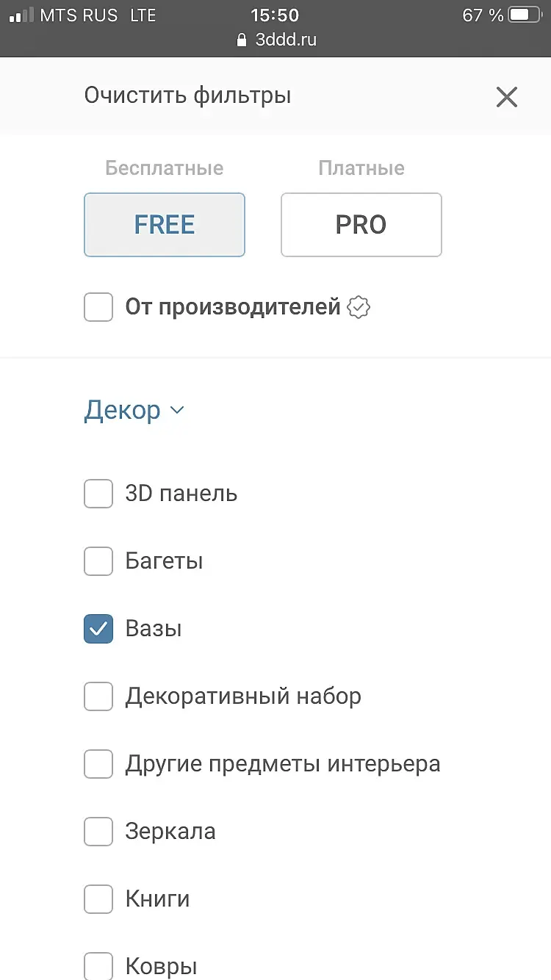Tap the 15:50 clock in status bar

click(275, 15)
